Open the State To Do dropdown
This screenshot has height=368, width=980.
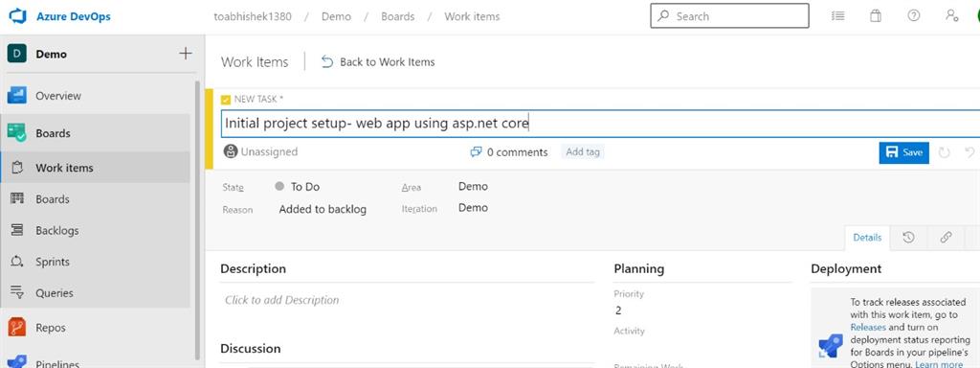point(298,187)
